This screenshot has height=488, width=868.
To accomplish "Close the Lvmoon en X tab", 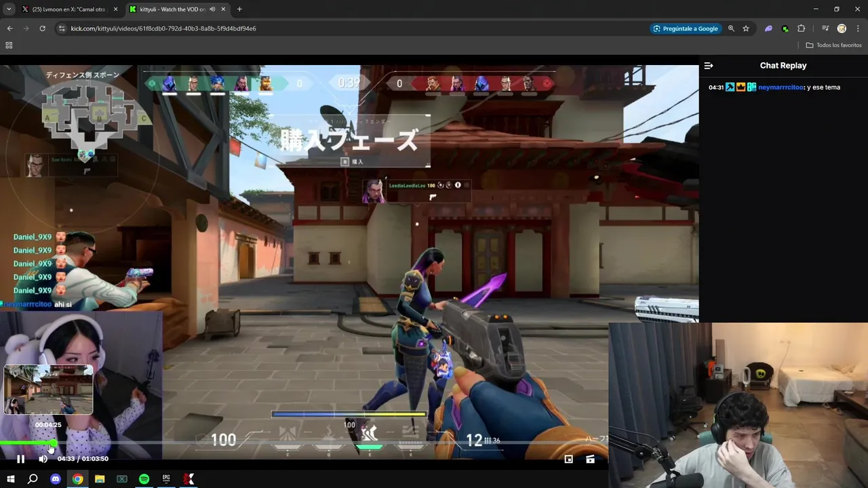I will pos(115,9).
